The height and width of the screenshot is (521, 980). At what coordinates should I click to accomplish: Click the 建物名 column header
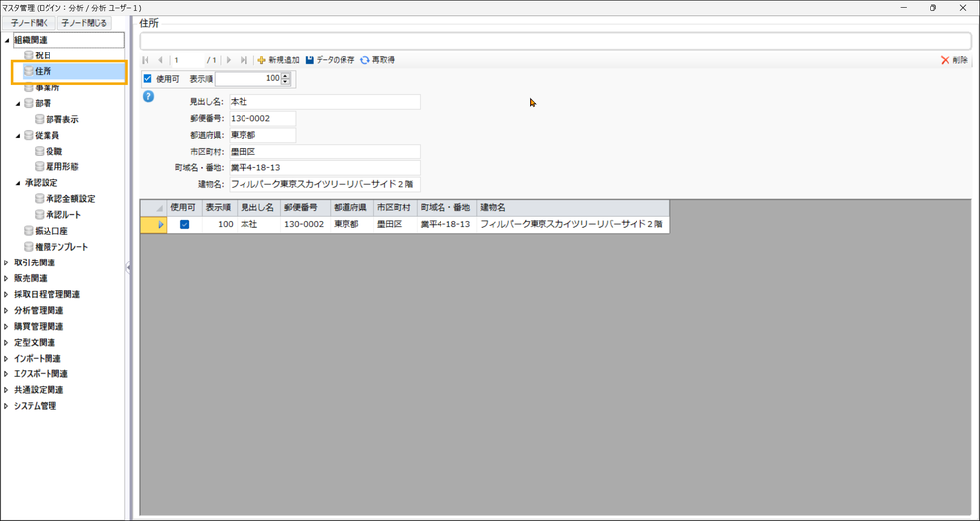tap(572, 208)
